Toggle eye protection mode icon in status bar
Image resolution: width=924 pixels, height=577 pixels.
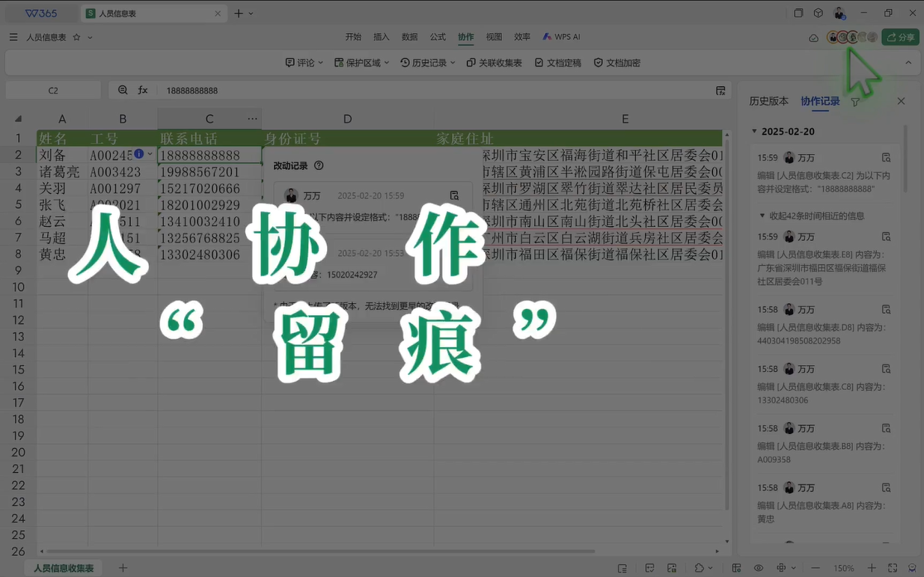759,568
